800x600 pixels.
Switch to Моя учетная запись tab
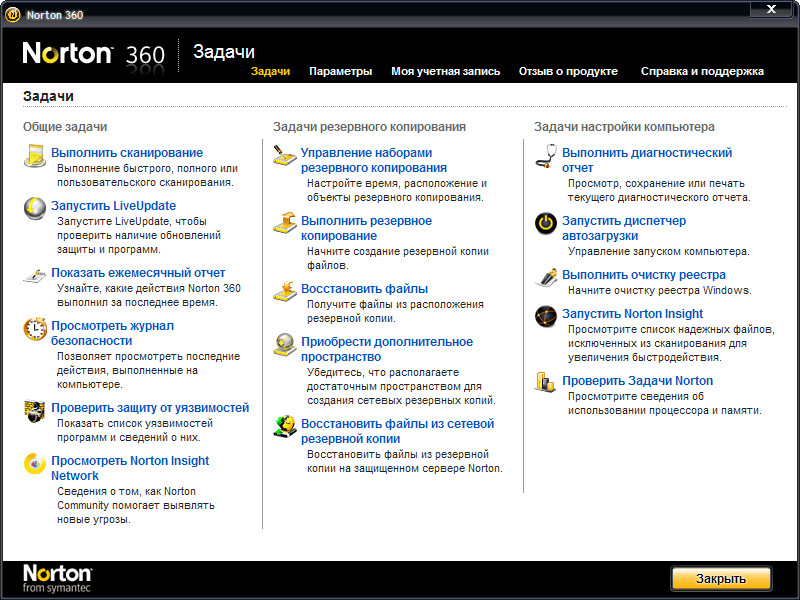(x=445, y=71)
